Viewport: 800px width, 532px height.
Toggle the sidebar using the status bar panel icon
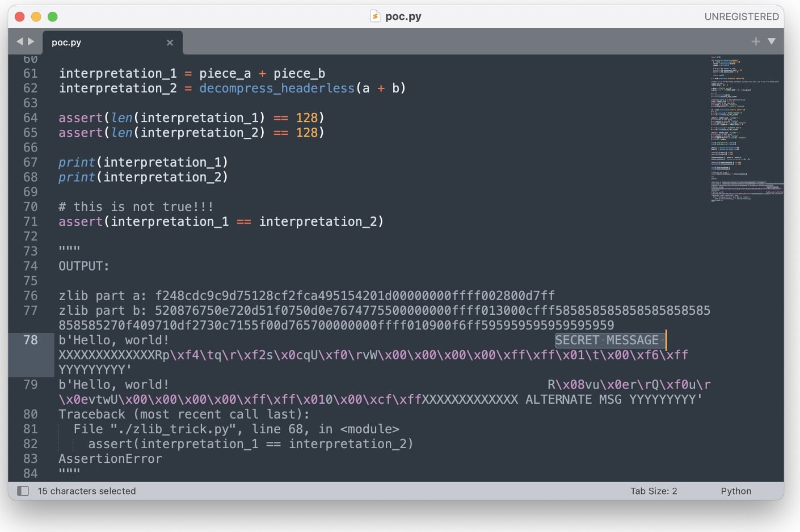[23, 491]
